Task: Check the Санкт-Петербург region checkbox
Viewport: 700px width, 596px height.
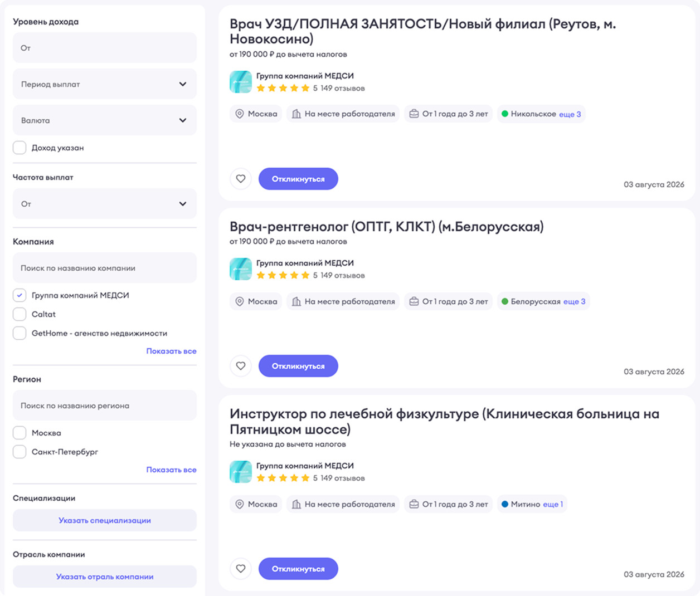Action: pyautogui.click(x=20, y=452)
